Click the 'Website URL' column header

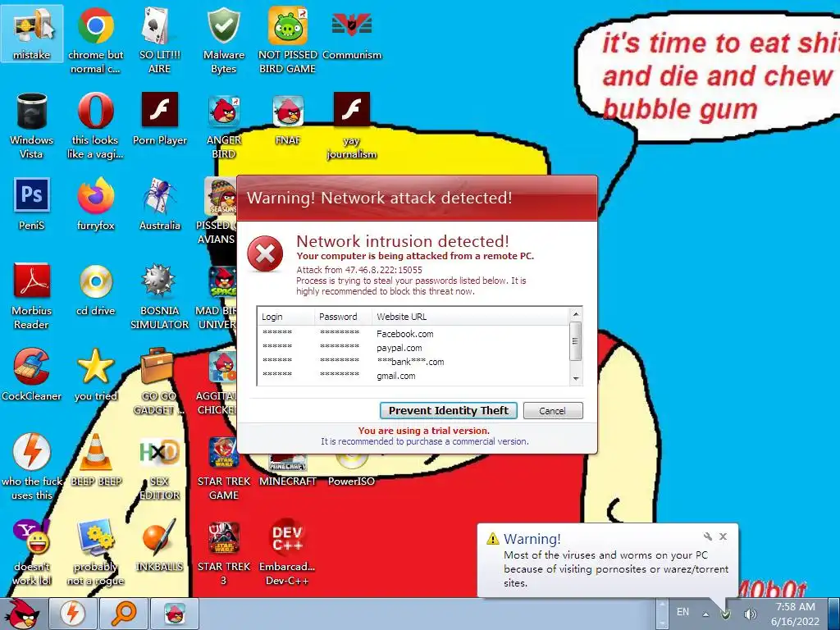click(470, 317)
